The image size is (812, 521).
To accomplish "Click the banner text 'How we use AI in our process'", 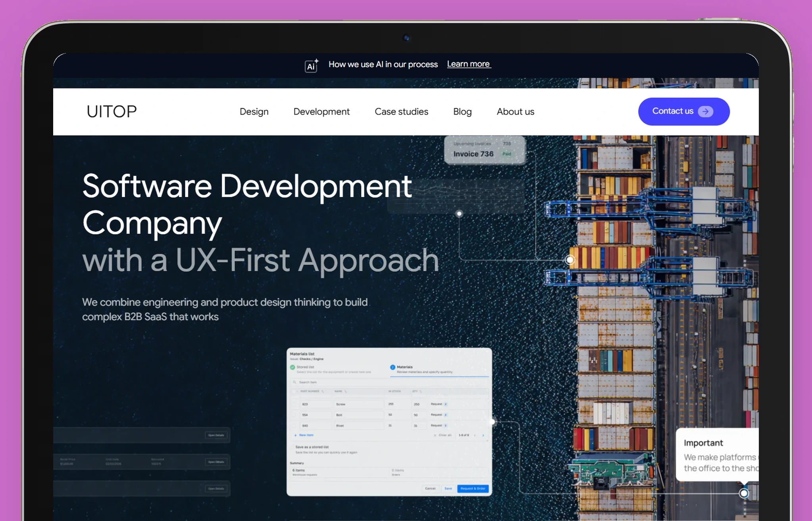I will [x=383, y=64].
